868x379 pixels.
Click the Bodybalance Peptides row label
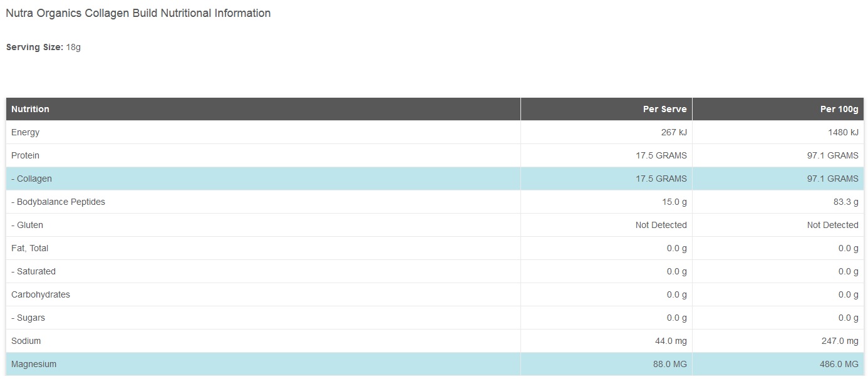[58, 202]
